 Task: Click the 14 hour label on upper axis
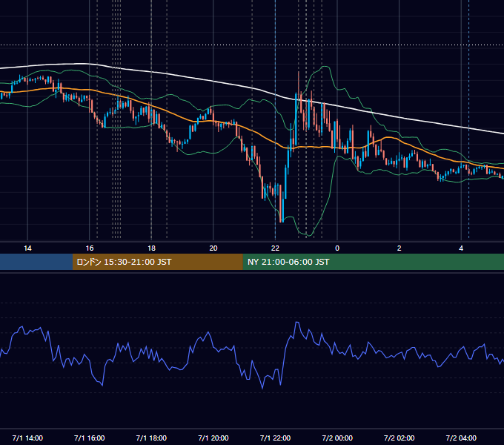(x=27, y=248)
